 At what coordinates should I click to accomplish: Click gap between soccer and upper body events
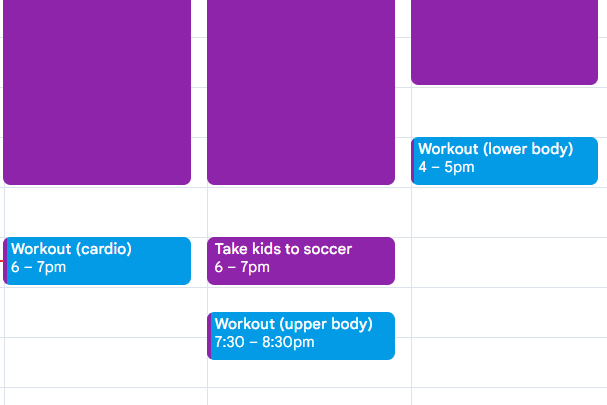[x=300, y=298]
